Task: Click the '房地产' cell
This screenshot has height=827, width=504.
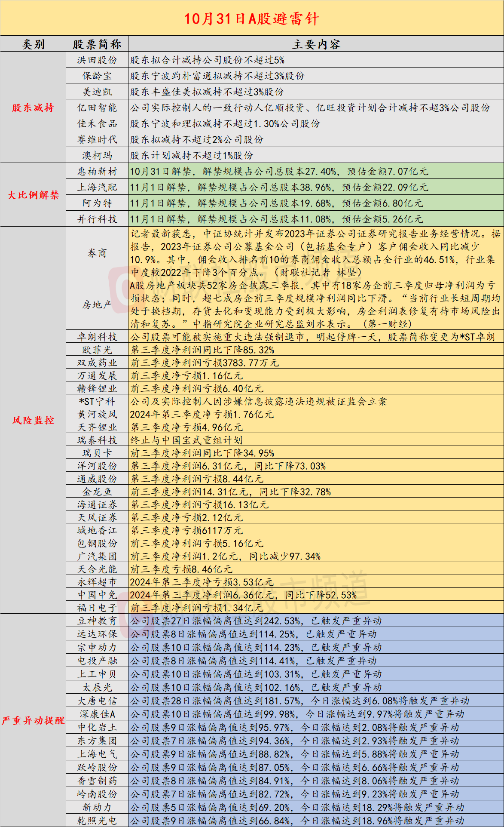Action: (x=97, y=305)
